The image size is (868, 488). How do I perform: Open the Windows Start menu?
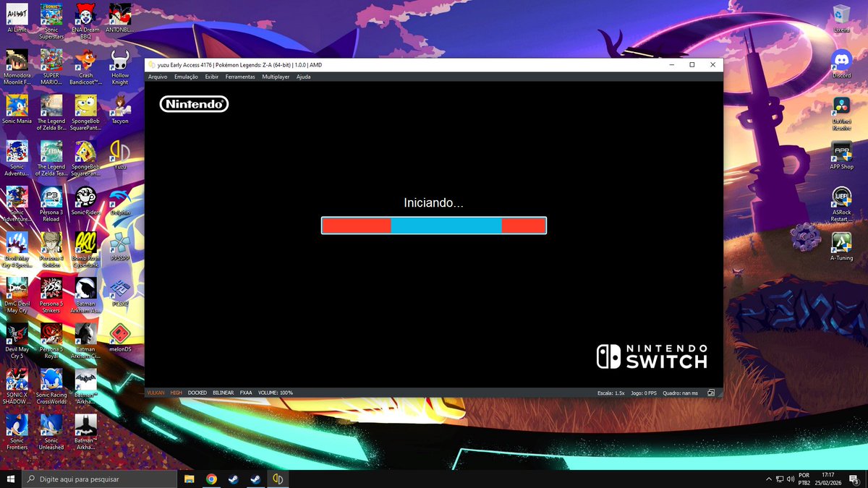point(11,479)
